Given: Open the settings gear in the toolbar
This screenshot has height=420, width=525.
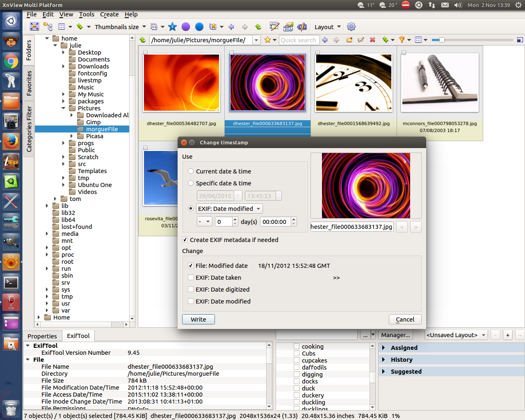Looking at the screenshot, I should click(x=351, y=27).
